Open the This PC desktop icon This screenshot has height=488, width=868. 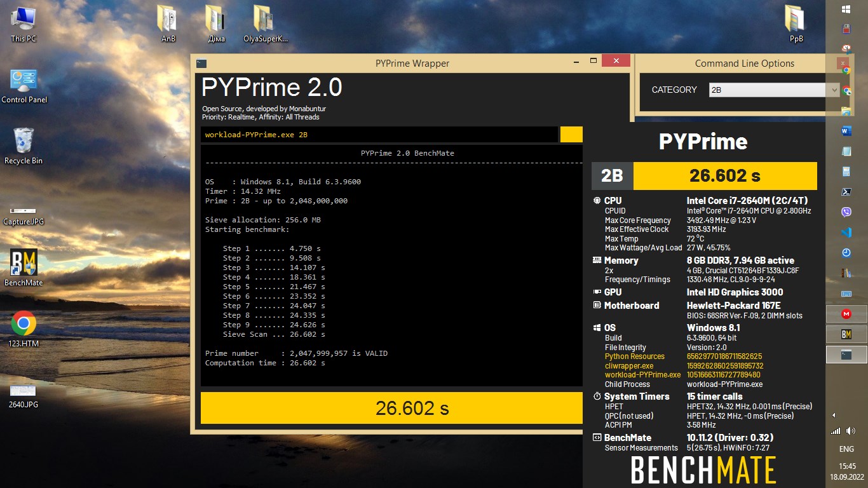tap(24, 24)
